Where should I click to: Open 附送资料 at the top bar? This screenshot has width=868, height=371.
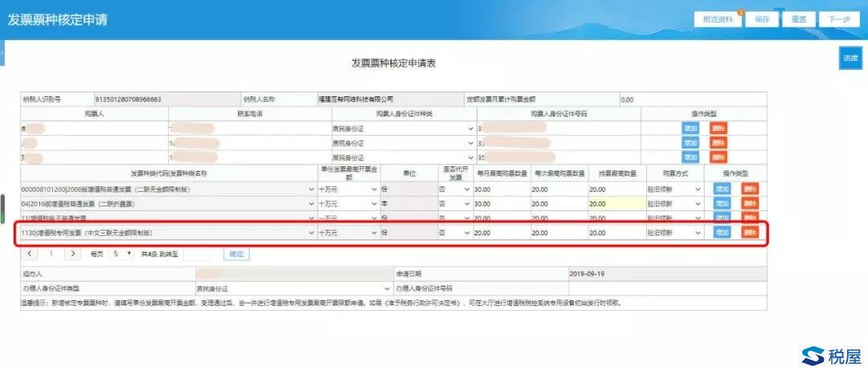click(x=717, y=20)
